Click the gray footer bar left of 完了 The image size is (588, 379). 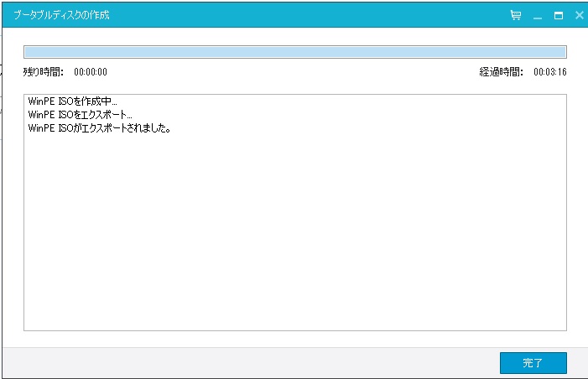252,363
